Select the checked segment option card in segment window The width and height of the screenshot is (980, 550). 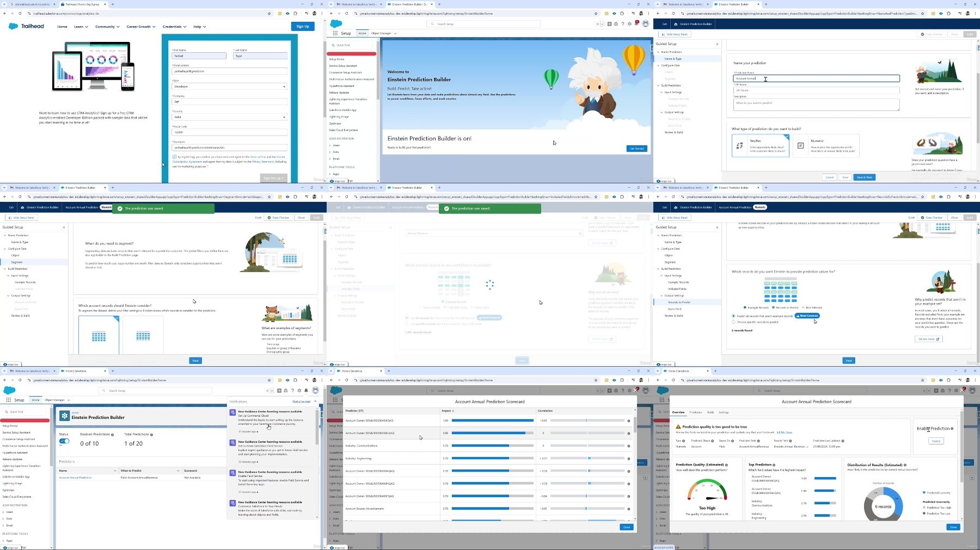pyautogui.click(x=99, y=335)
